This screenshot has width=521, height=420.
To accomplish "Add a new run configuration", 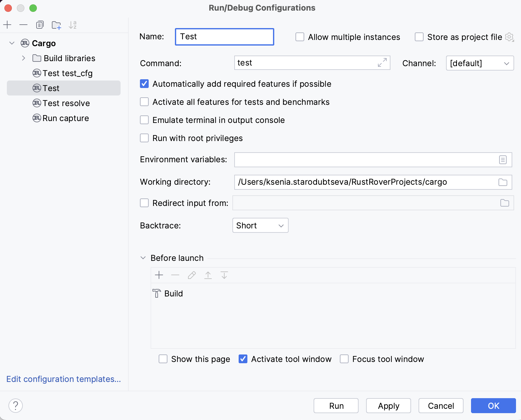I will 7,25.
